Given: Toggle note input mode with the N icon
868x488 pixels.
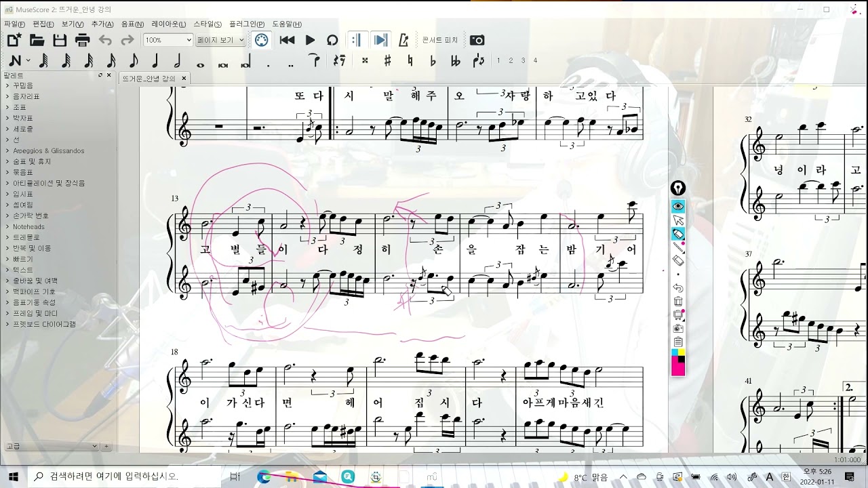Looking at the screenshot, I should tap(14, 61).
